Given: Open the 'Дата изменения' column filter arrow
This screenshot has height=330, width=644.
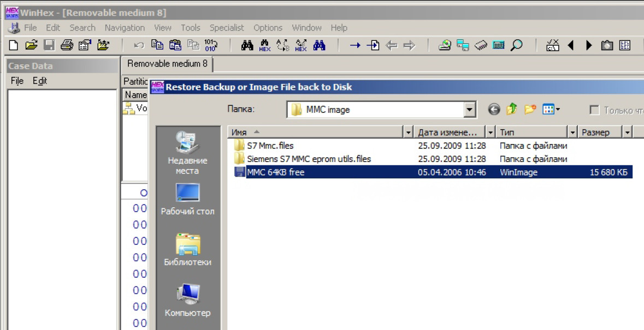Looking at the screenshot, I should (x=491, y=133).
